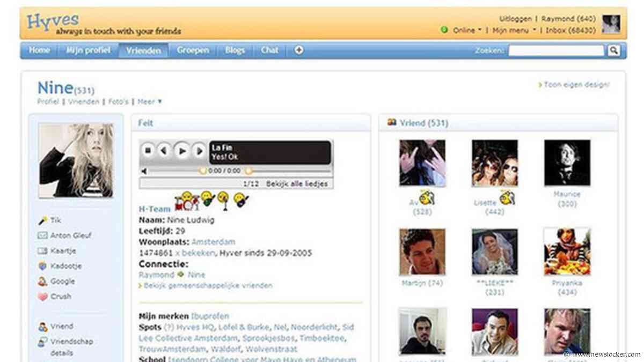Click the Vriend (531) panel header icon

click(x=392, y=123)
